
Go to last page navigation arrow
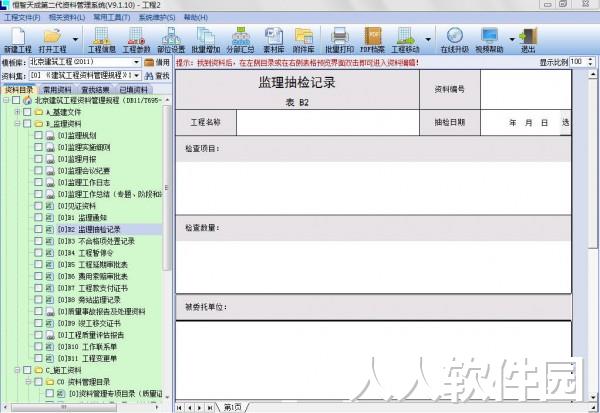point(210,408)
